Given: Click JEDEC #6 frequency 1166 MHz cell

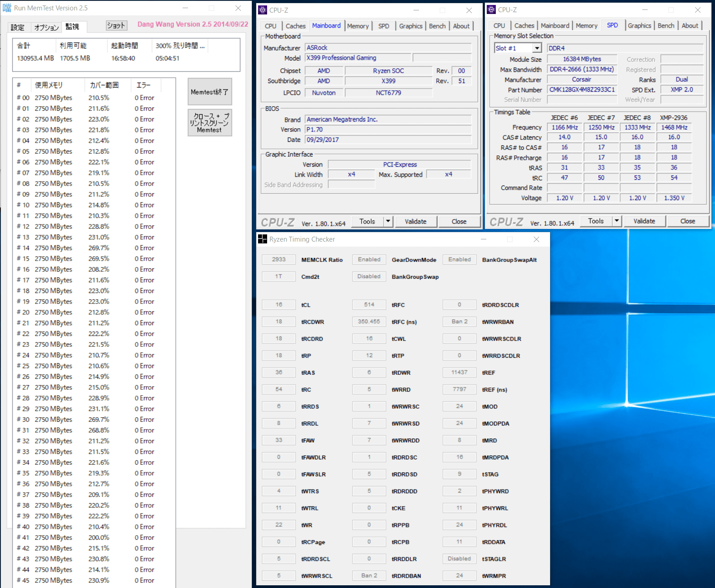Looking at the screenshot, I should pyautogui.click(x=564, y=127).
